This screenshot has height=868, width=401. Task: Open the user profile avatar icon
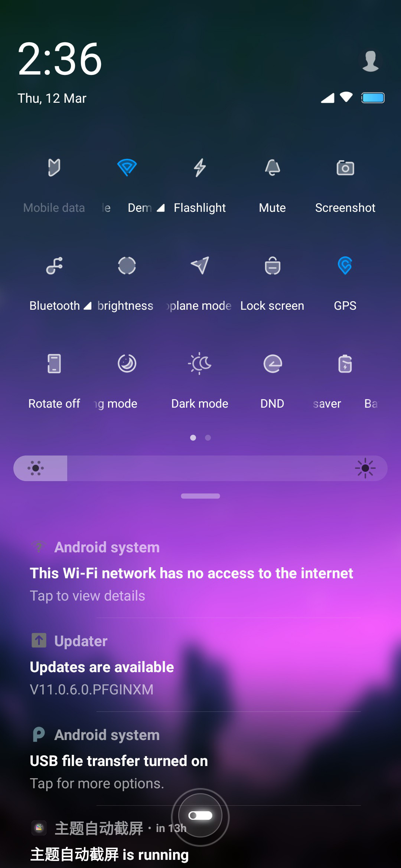click(x=370, y=60)
